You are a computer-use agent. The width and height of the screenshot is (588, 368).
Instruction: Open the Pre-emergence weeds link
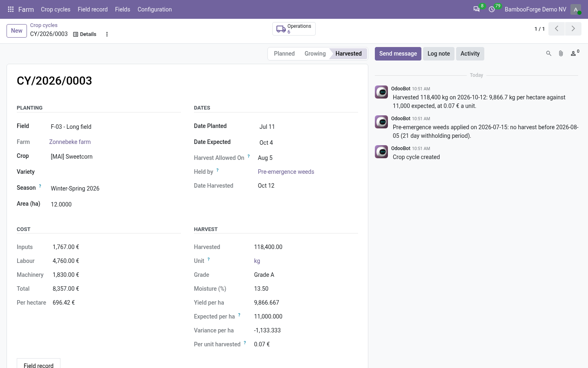coord(286,172)
